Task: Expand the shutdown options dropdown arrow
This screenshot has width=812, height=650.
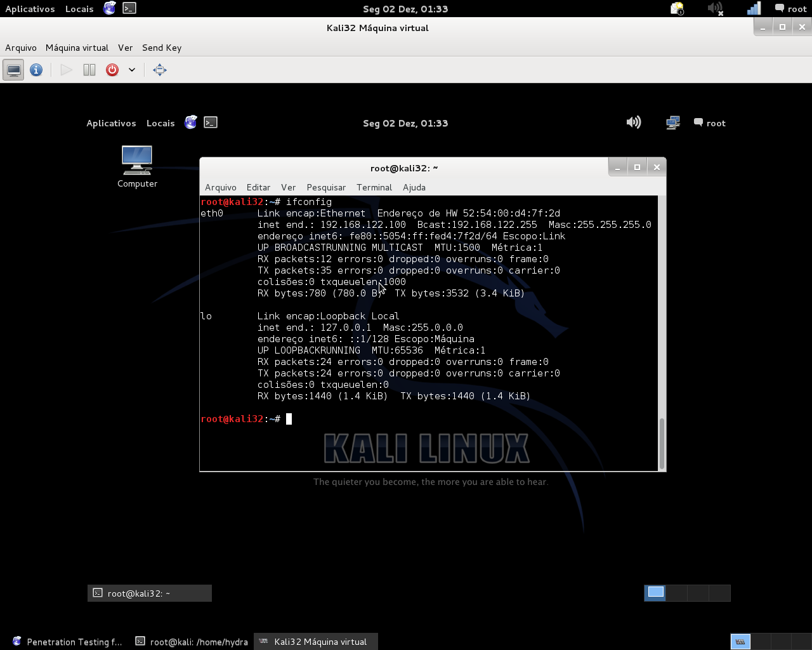Action: tap(132, 70)
